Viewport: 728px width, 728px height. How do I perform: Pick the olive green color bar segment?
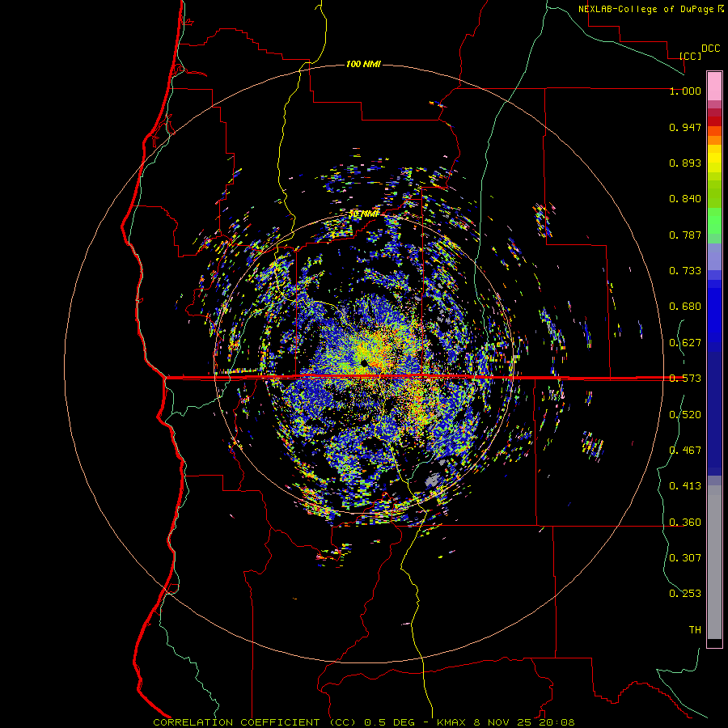[x=714, y=193]
